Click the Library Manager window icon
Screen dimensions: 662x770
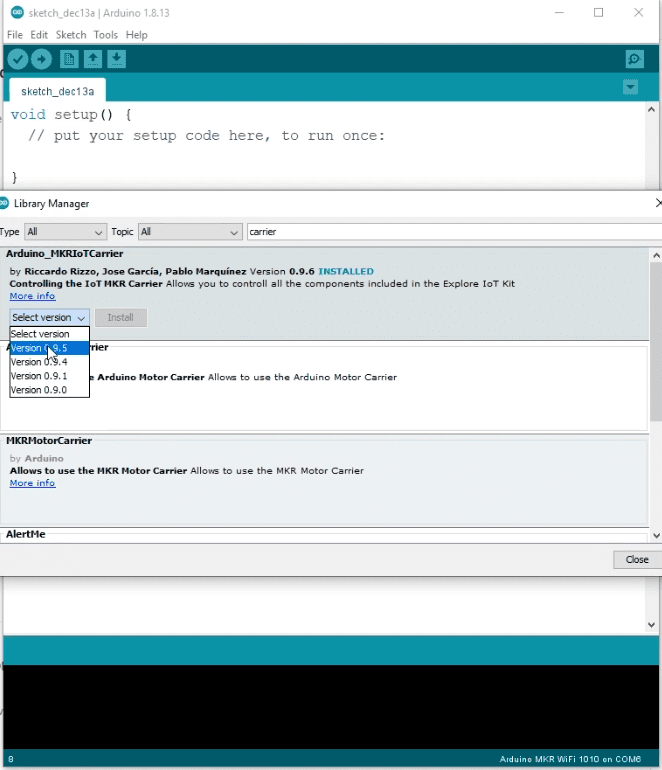[4, 202]
